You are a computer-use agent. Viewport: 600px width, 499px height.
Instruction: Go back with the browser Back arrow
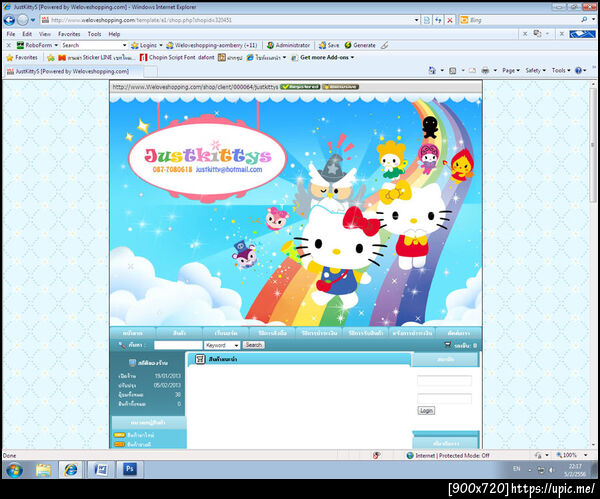(9, 20)
